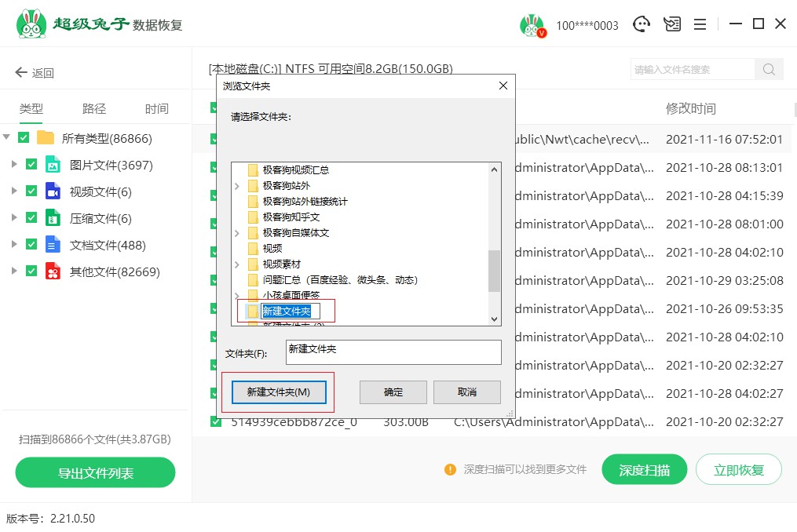Expand the 极客狗站外 folder
This screenshot has height=532, width=797.
238,186
